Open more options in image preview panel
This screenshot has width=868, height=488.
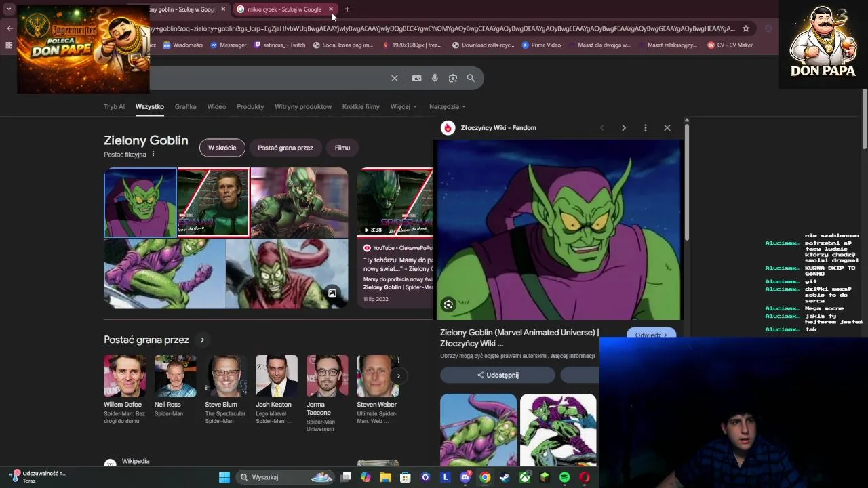646,127
